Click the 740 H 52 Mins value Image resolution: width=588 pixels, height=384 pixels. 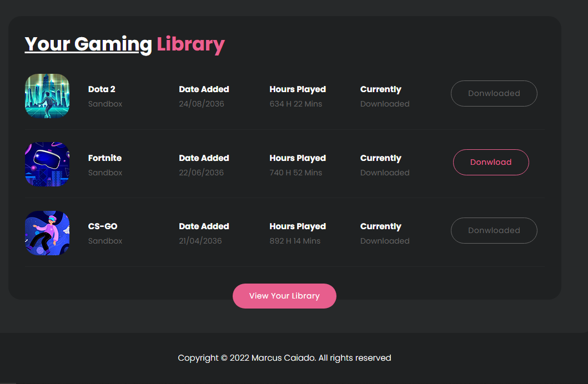tap(296, 173)
